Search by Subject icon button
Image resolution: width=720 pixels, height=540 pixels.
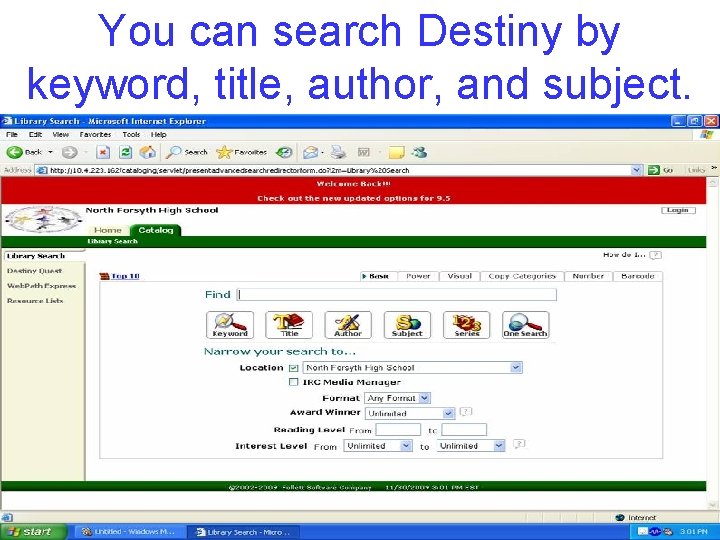[x=407, y=325]
